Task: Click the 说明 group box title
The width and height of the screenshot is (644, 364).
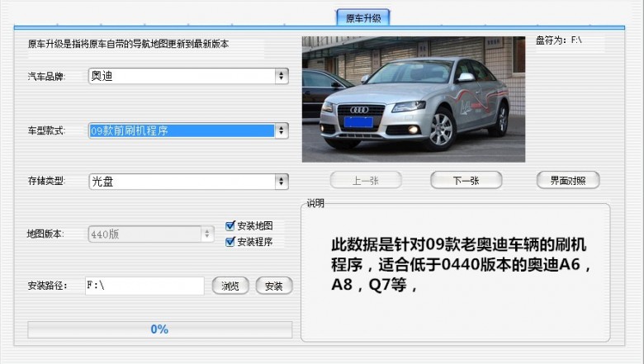Action: [x=315, y=203]
